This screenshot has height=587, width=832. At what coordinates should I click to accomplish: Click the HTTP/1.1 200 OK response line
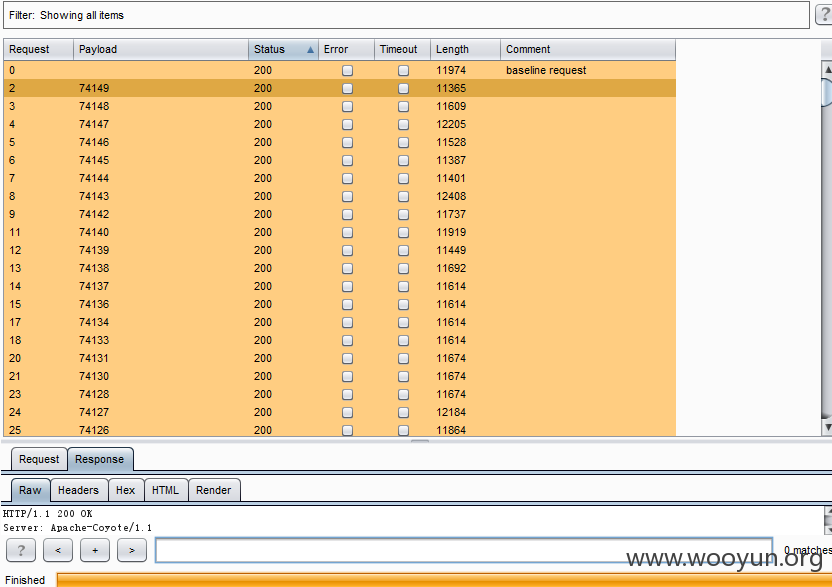point(48,514)
